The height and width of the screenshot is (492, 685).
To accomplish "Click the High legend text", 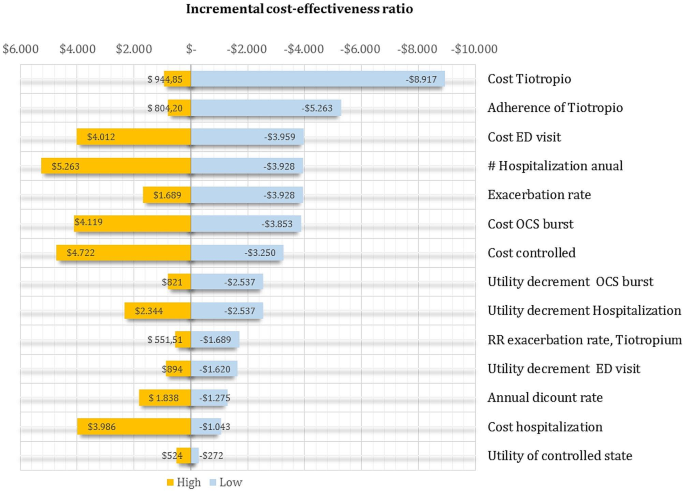I will [x=189, y=482].
